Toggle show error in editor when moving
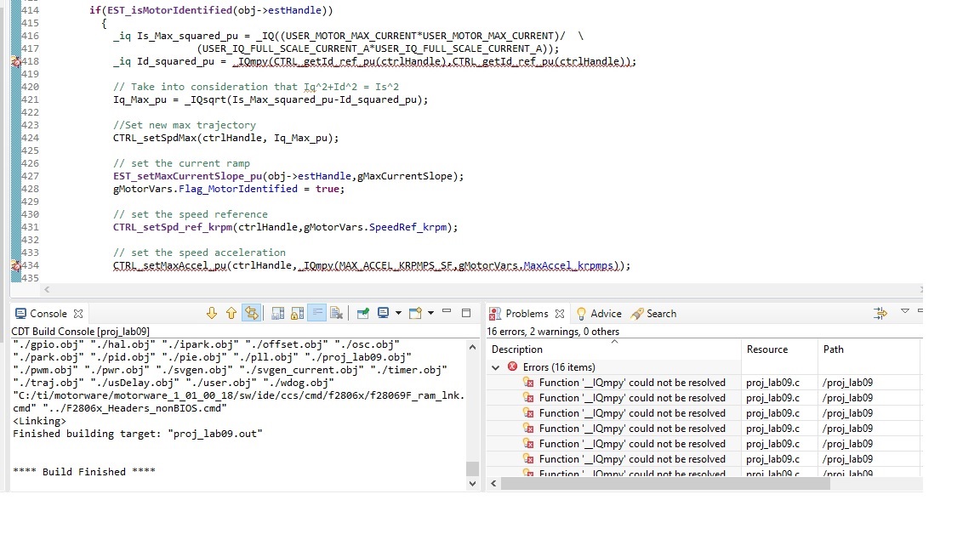 point(252,314)
